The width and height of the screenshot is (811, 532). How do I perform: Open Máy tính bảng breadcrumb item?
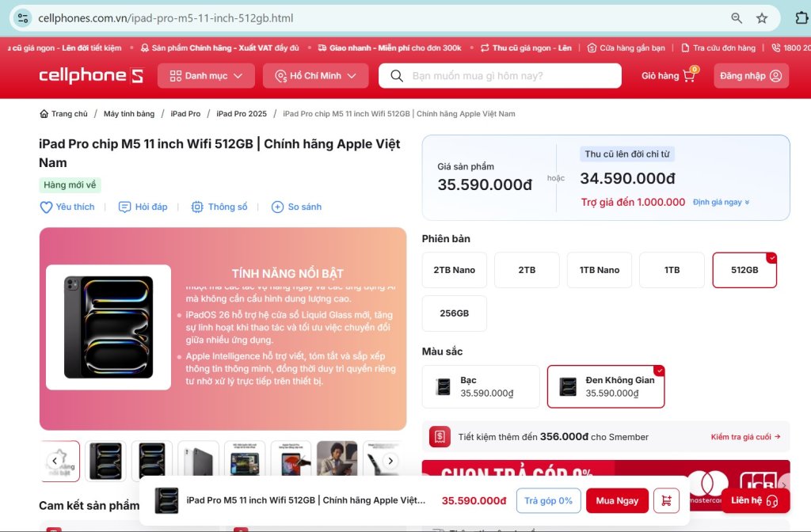[129, 114]
